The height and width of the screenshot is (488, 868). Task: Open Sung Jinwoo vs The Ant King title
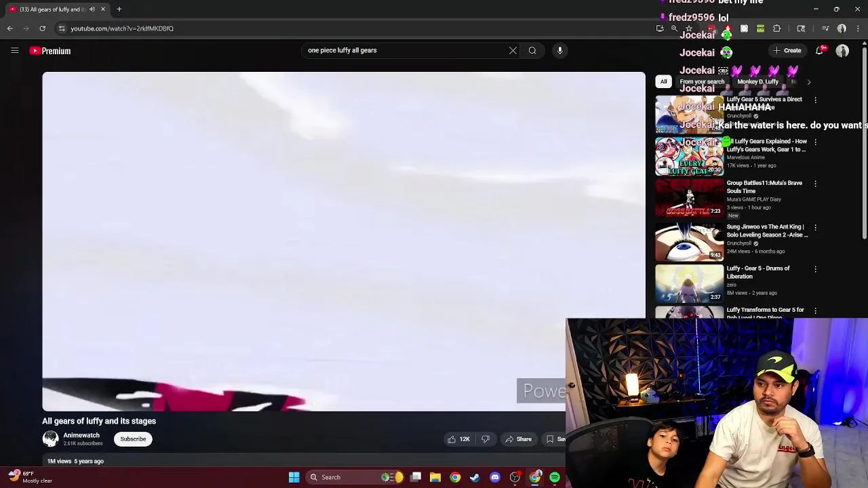pos(768,230)
